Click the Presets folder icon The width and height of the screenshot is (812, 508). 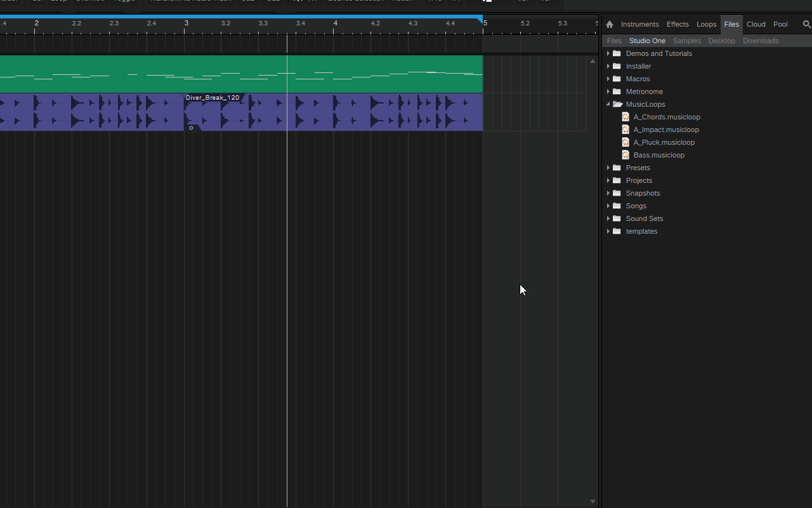pos(617,168)
